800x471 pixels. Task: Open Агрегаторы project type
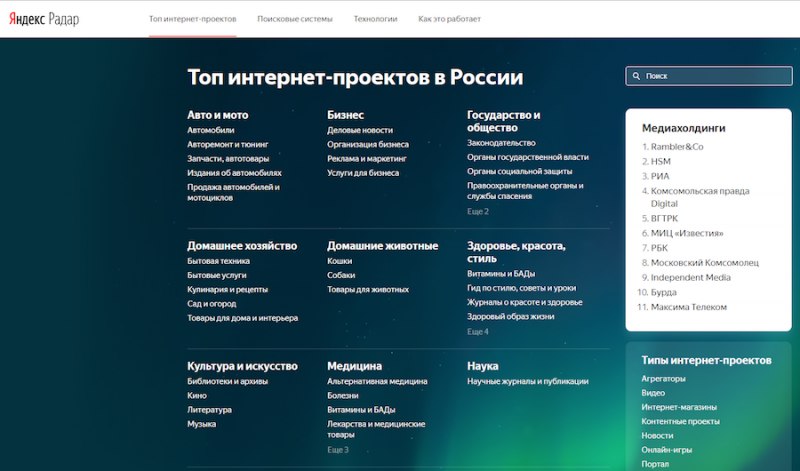pos(663,379)
